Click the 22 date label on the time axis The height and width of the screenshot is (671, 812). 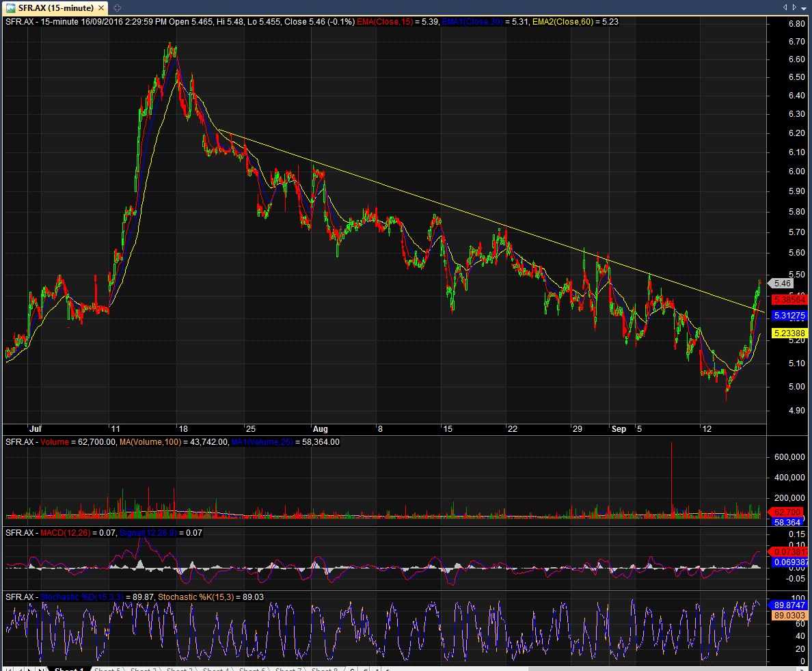point(512,428)
